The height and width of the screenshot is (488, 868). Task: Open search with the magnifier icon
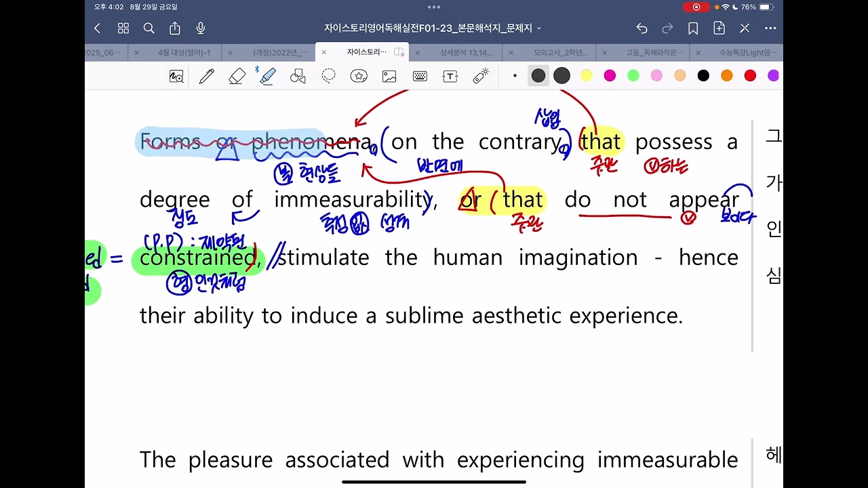click(149, 28)
